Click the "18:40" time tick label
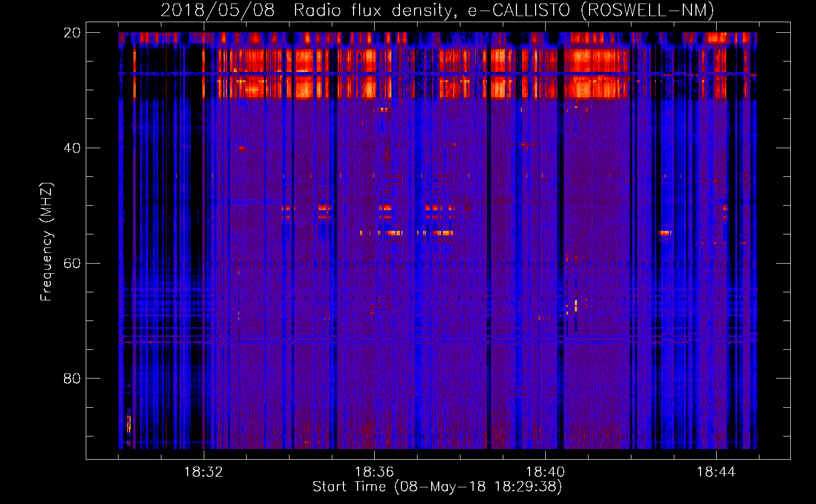 click(x=545, y=472)
